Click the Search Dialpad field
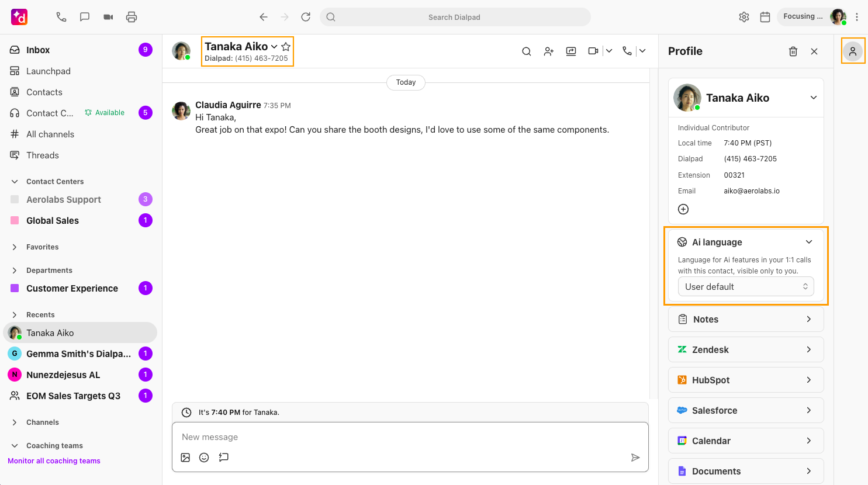Screen dimensions: 868x485 (x=455, y=17)
